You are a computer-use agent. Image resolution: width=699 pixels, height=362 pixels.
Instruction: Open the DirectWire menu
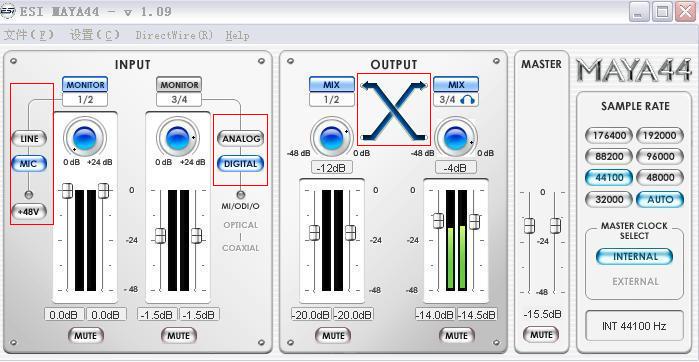tap(174, 35)
